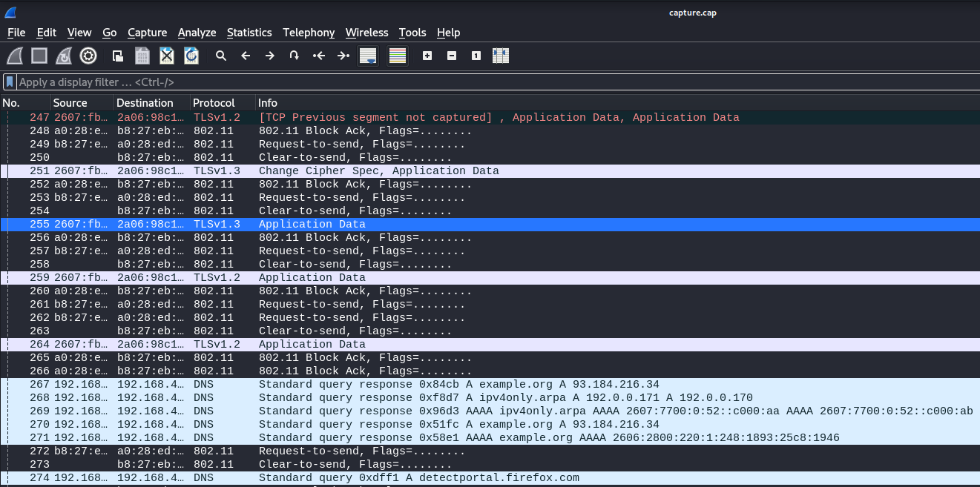The width and height of the screenshot is (980, 487).
Task: Open the View menu
Action: (79, 33)
